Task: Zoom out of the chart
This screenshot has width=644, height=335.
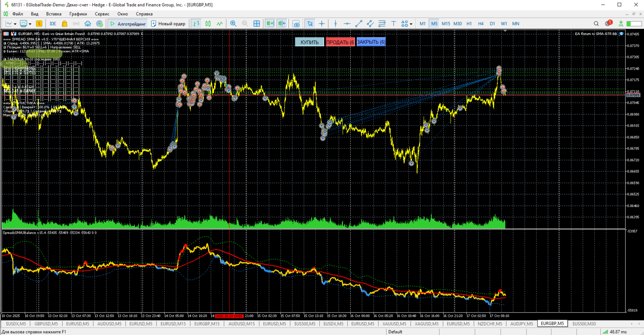Action: [245, 24]
